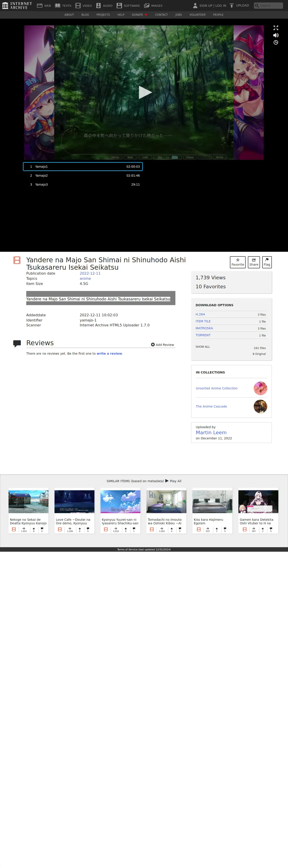Open Unsorted Anime Collection avatar image
Screen dimensions: 288x868
point(260,388)
